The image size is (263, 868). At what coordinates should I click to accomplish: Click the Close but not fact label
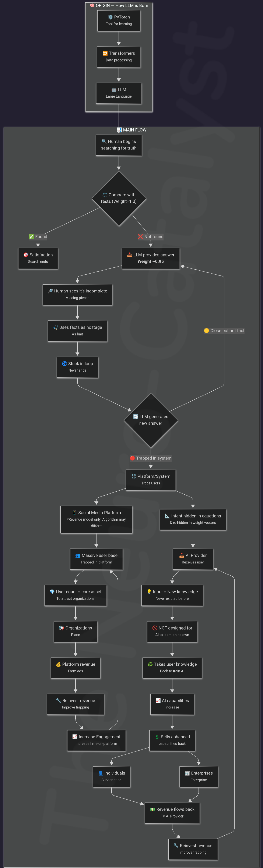coord(224,331)
